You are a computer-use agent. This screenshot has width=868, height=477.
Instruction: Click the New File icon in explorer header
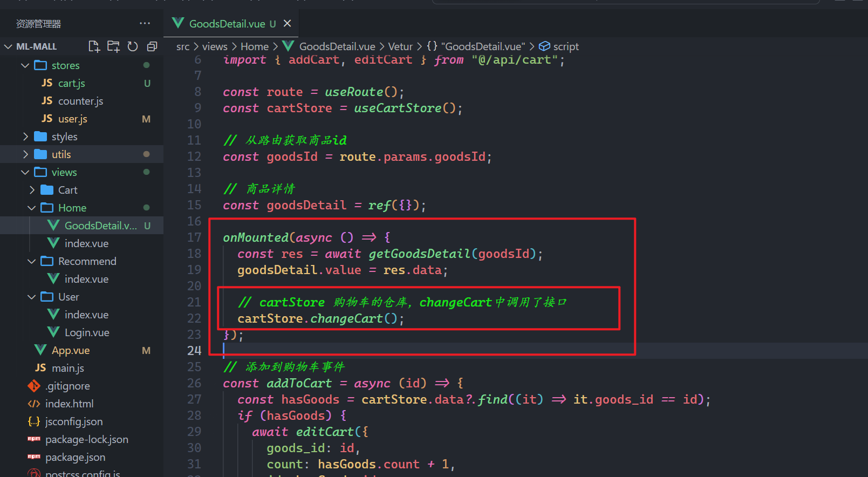coord(94,46)
